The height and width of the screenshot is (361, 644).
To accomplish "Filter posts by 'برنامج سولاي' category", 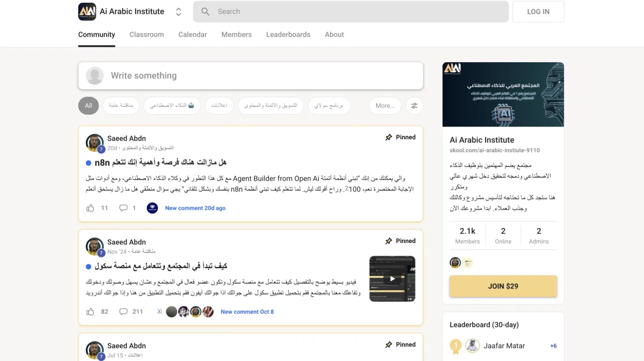I will click(x=329, y=106).
